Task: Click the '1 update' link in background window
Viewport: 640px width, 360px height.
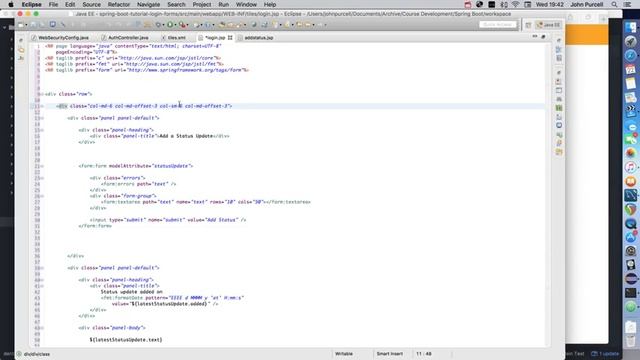Action: click(605, 354)
